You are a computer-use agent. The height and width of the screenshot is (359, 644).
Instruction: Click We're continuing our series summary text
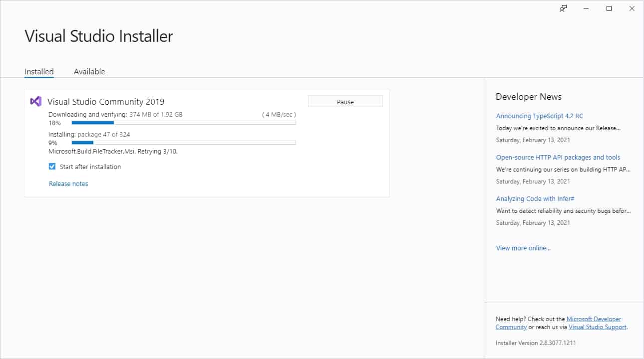[563, 170]
